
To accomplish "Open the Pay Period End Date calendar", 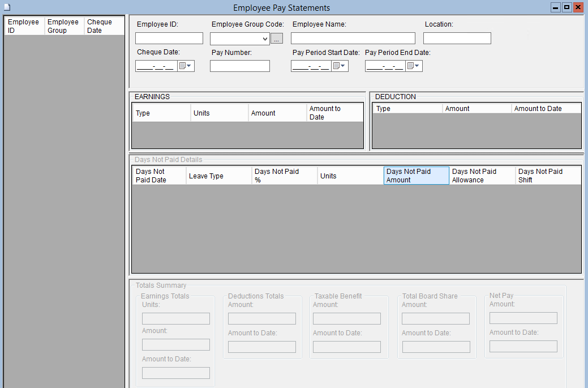I will point(414,66).
